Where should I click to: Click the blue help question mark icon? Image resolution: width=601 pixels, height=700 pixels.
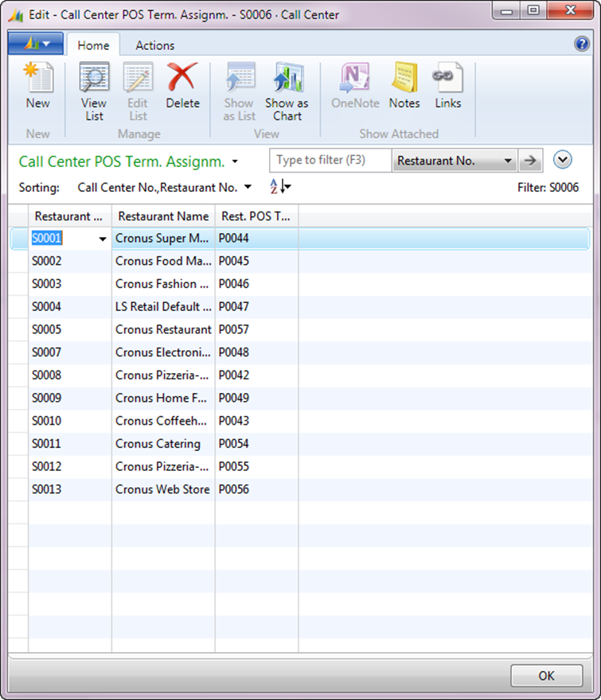pos(582,45)
